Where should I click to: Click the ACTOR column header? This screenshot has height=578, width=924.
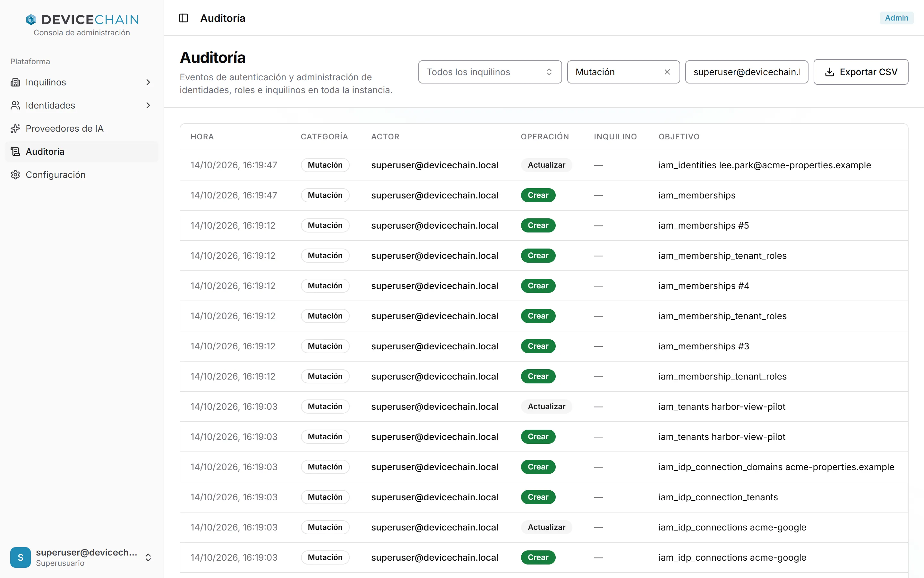tap(385, 136)
